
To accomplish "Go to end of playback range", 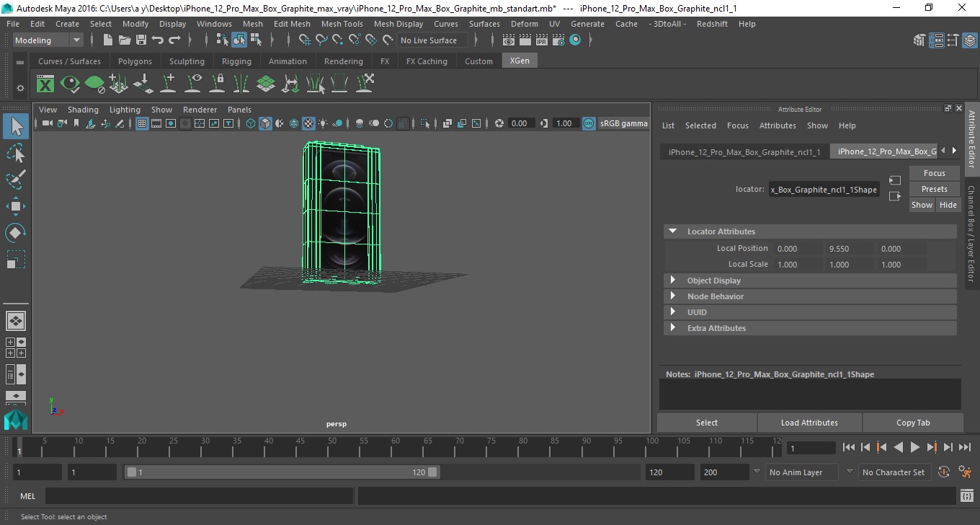I will [x=965, y=448].
